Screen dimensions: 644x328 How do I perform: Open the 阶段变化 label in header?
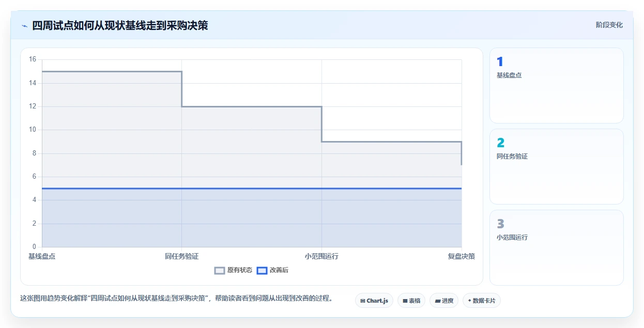pyautogui.click(x=609, y=25)
